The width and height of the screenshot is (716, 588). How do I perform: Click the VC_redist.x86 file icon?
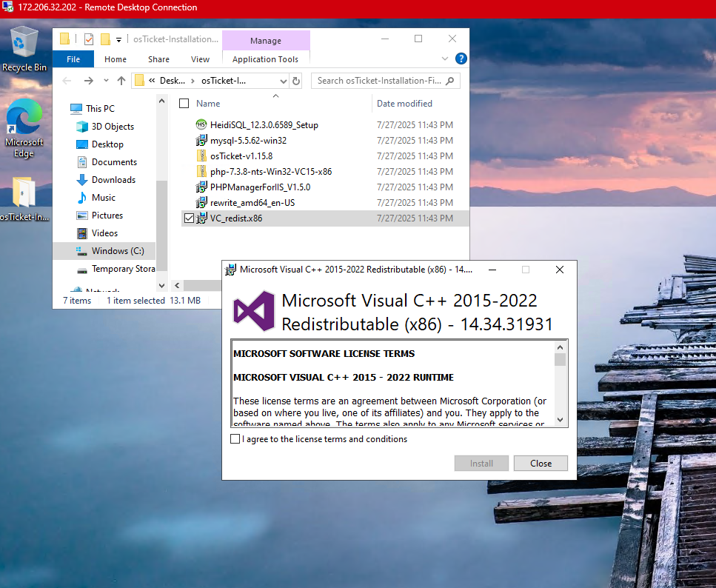pos(201,218)
